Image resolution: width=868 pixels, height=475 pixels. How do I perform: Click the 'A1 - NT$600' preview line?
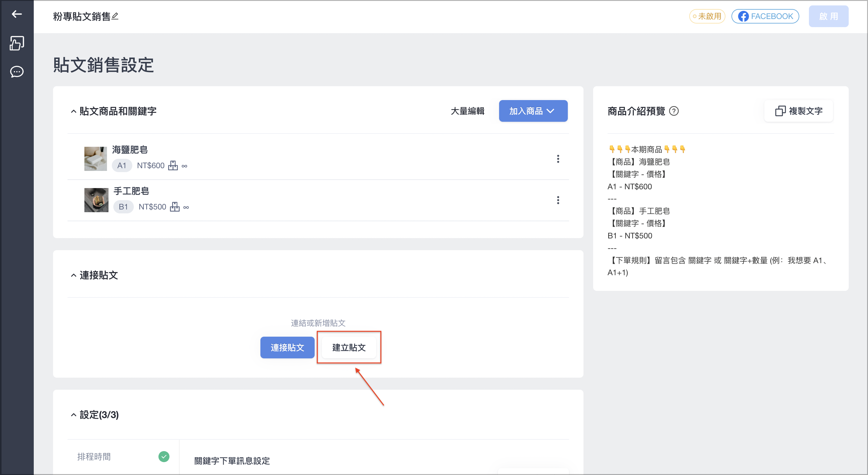tap(629, 186)
